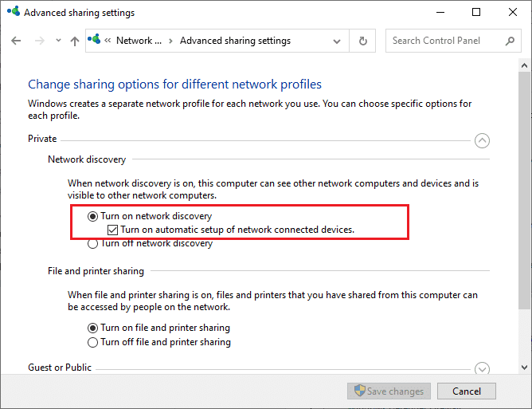The height and width of the screenshot is (409, 532).
Task: Toggle automatic setup of network connected devices
Action: click(112, 230)
